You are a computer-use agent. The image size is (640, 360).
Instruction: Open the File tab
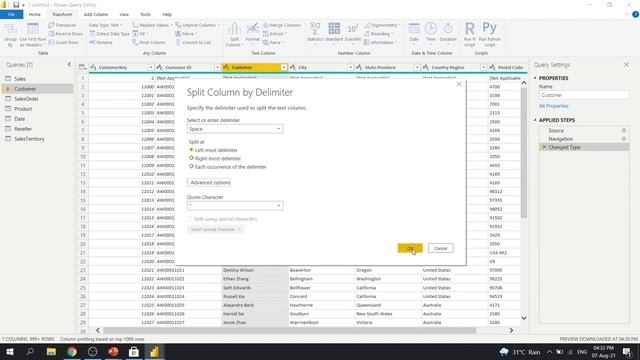[x=11, y=14]
